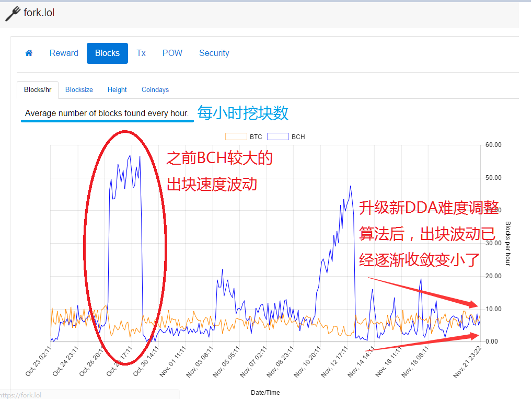The width and height of the screenshot is (532, 399).
Task: Select the Blocks/hr sub-tab
Action: click(x=38, y=89)
